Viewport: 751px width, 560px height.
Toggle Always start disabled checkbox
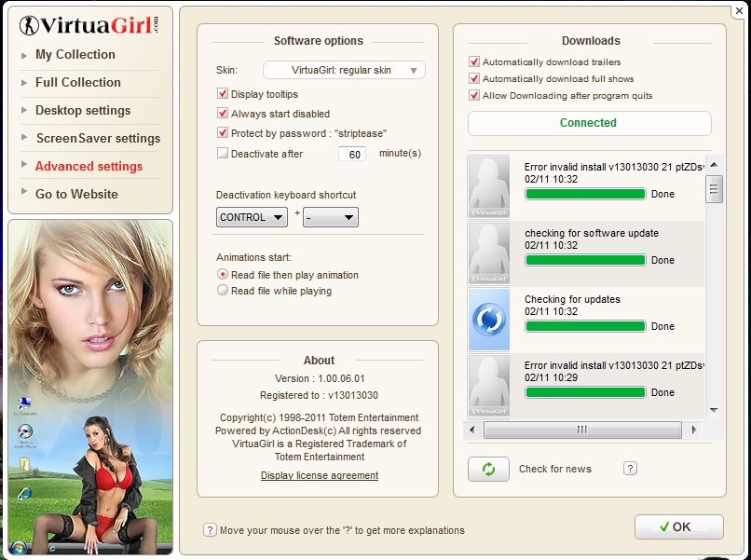pyautogui.click(x=223, y=114)
